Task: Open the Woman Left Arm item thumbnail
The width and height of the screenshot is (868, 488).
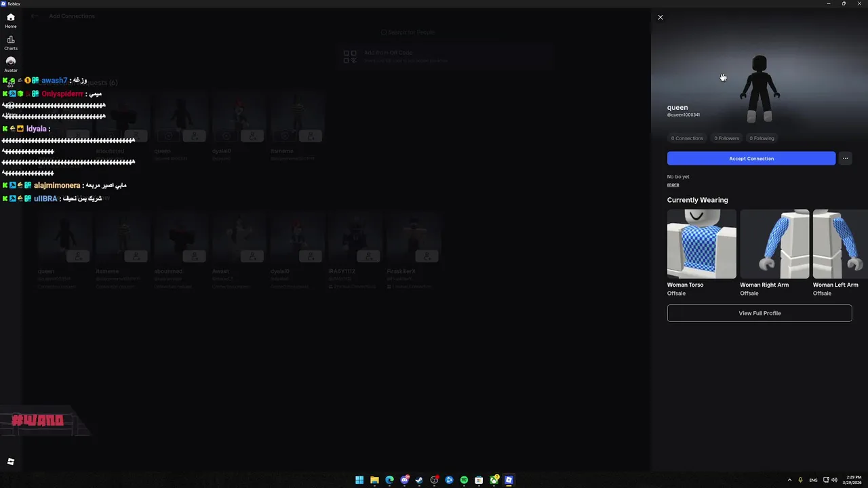Action: pyautogui.click(x=840, y=244)
